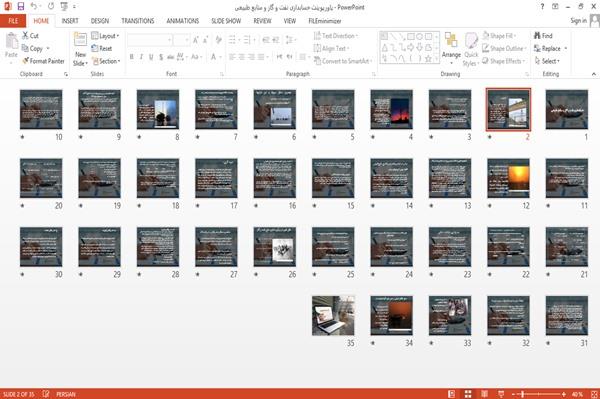The height and width of the screenshot is (399, 600).
Task: Click Convert to SmartArt
Action: point(343,61)
